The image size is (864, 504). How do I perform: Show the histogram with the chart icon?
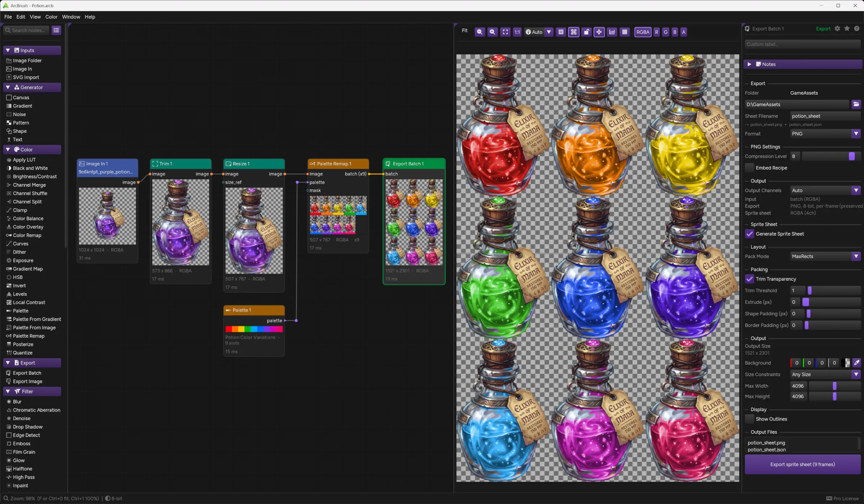point(612,32)
